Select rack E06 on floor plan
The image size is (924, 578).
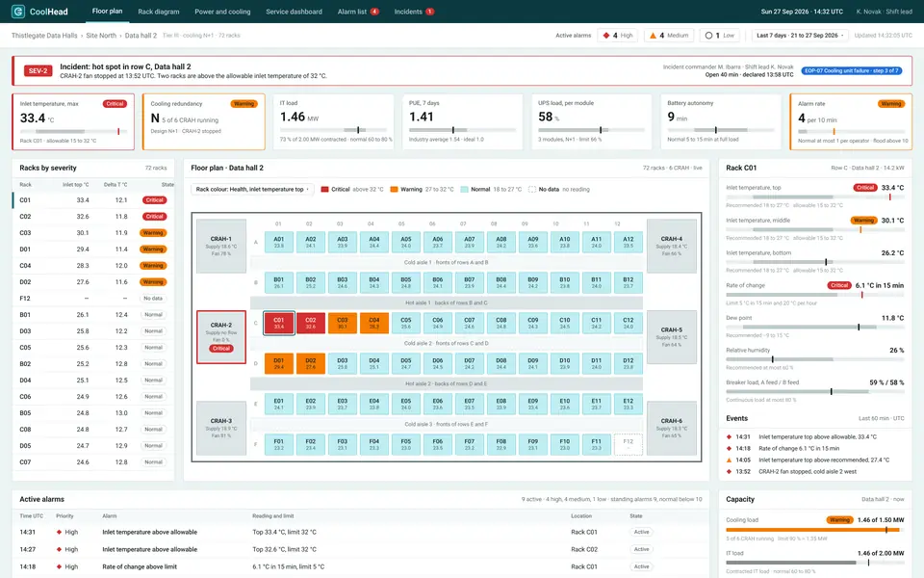[x=437, y=404]
